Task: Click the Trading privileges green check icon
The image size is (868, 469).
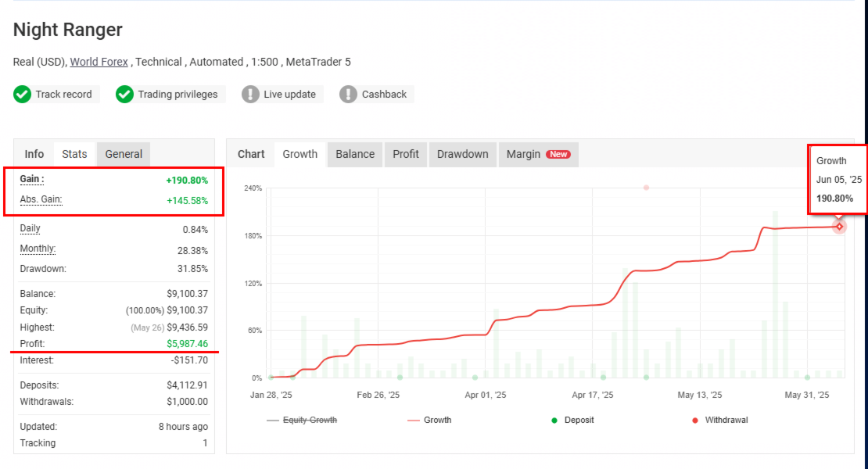Action: pyautogui.click(x=124, y=95)
